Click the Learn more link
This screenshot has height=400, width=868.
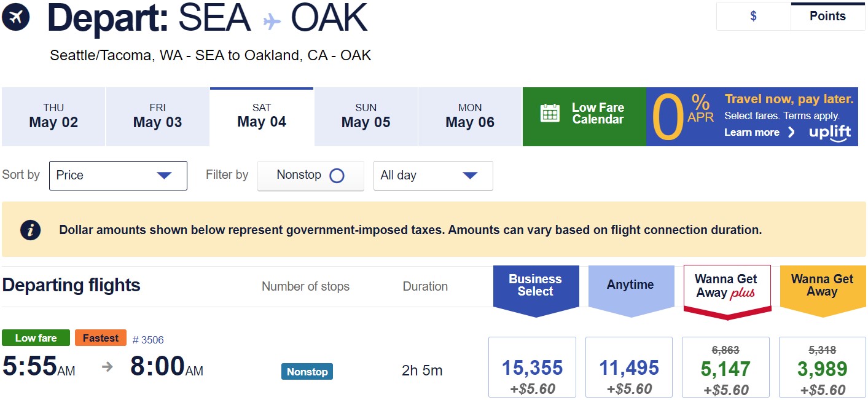753,132
